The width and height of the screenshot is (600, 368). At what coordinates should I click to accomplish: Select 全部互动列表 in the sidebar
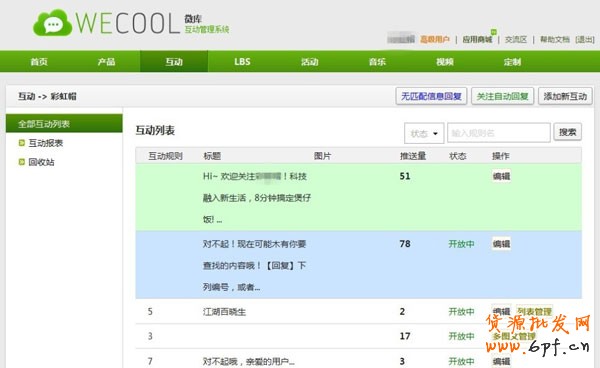[64, 124]
